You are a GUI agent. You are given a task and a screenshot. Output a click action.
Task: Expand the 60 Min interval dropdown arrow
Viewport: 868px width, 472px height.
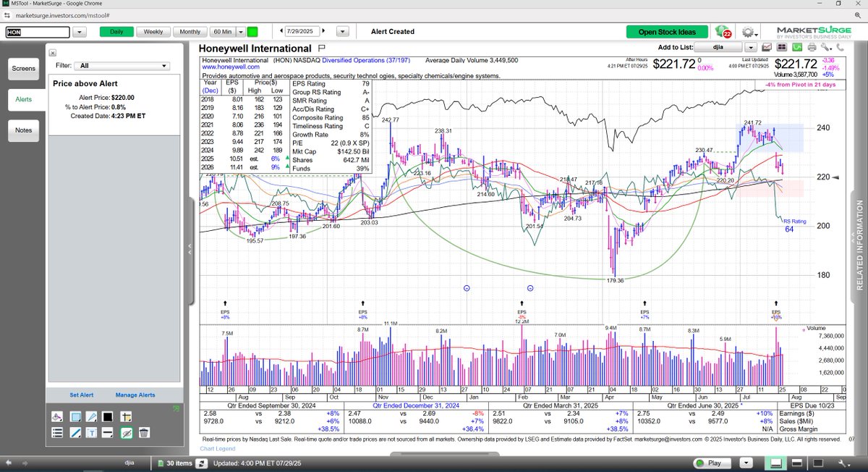[240, 32]
